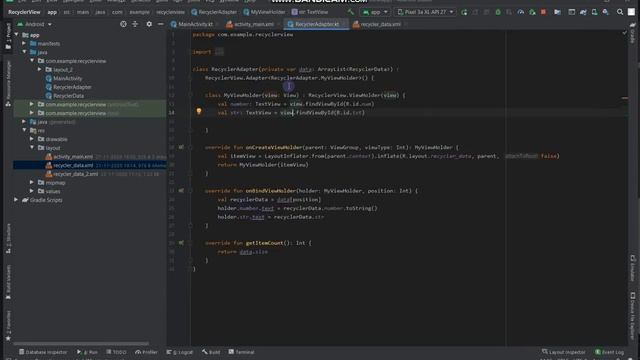
Task: Click override gutter icon beside getItemCount
Action: [181, 243]
